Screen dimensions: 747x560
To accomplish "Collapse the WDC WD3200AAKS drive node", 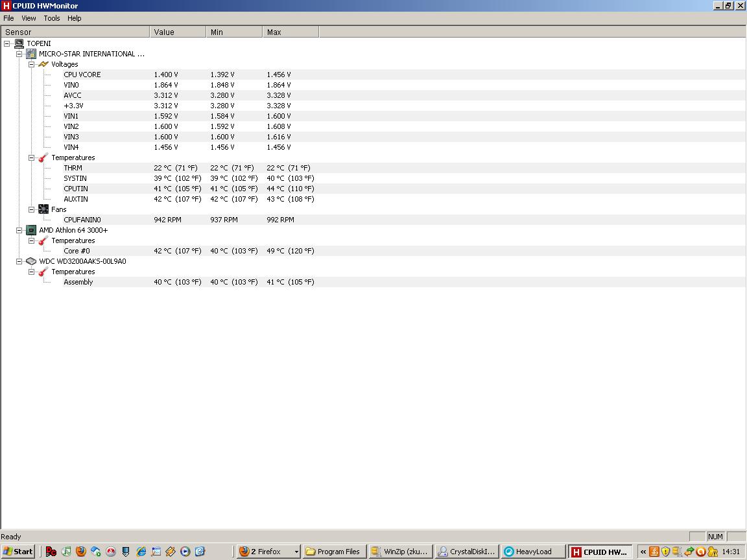I will pyautogui.click(x=19, y=261).
